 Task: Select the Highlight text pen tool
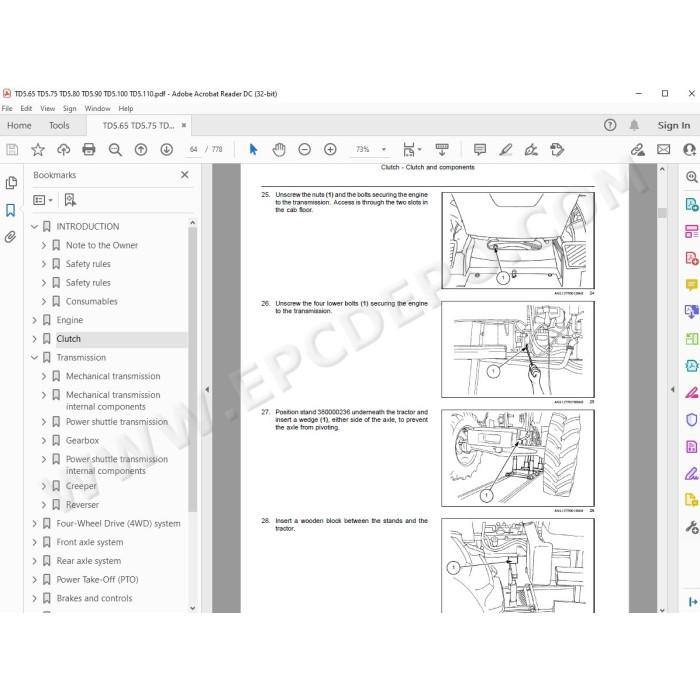(505, 150)
